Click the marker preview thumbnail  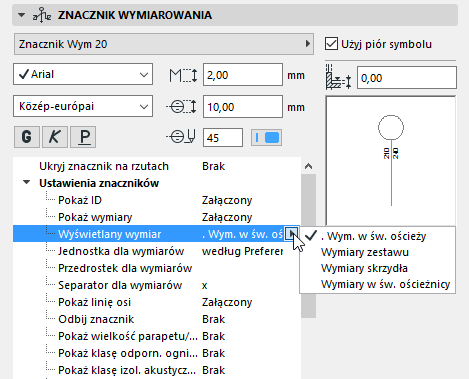coord(391,160)
